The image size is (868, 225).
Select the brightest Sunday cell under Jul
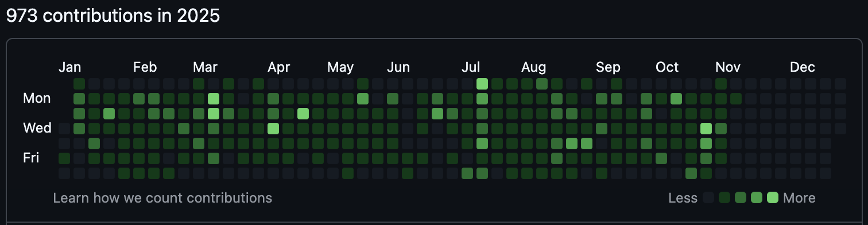click(482, 84)
